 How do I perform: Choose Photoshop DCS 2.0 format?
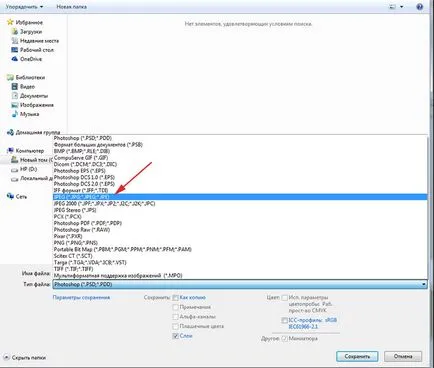point(240,184)
